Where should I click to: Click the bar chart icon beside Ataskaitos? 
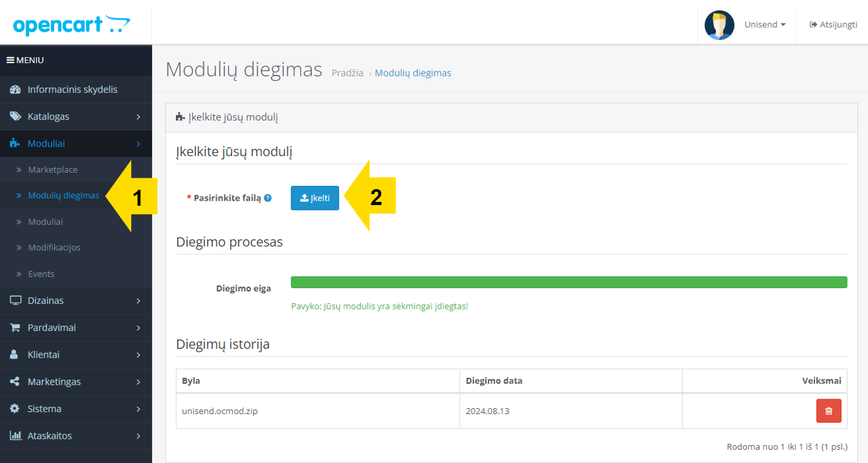coord(16,436)
